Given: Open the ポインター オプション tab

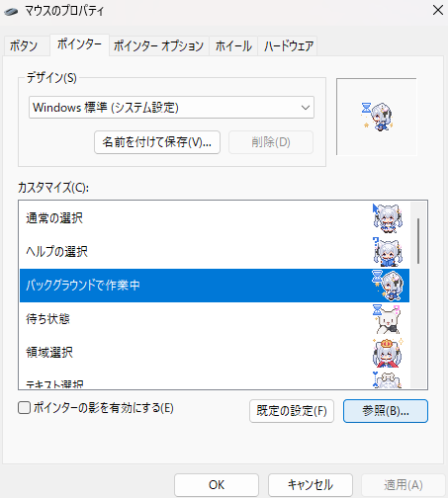Looking at the screenshot, I should click(x=159, y=45).
